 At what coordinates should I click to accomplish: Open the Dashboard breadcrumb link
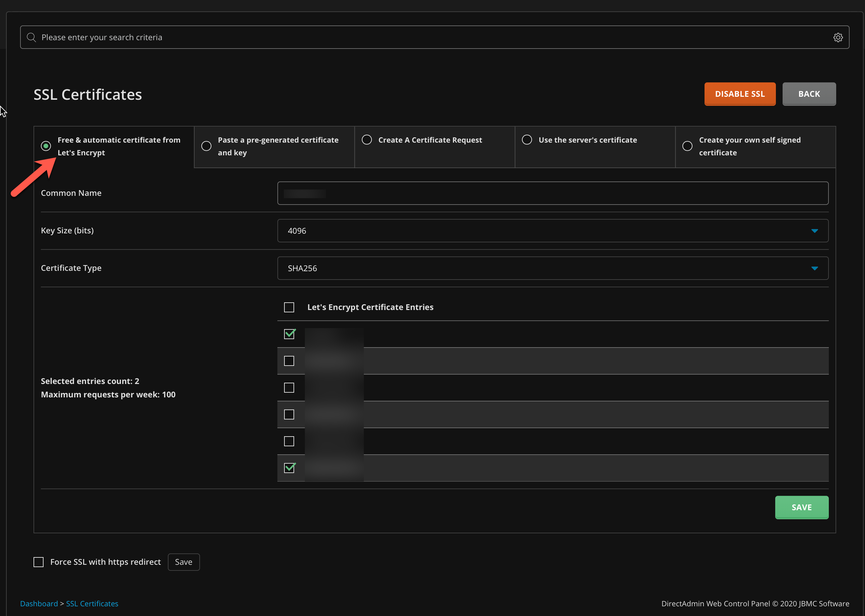point(39,604)
